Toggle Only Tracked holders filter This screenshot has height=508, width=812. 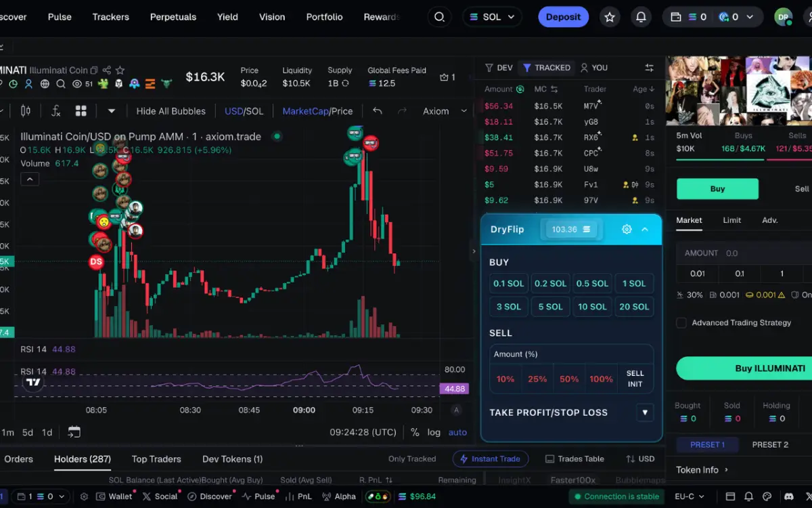tap(412, 459)
